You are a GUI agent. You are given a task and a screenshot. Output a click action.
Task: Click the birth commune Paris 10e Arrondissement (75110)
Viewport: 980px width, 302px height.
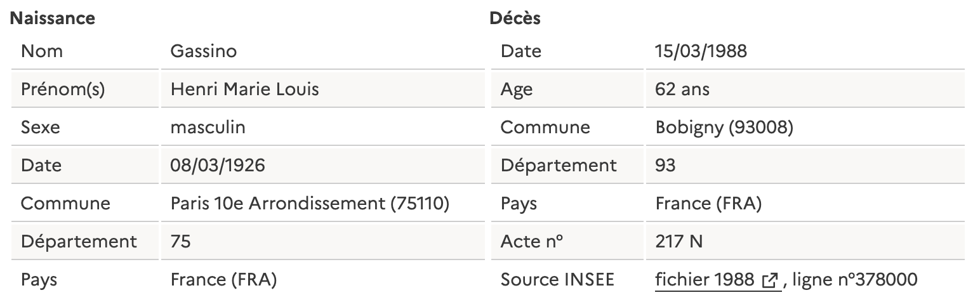click(310, 203)
